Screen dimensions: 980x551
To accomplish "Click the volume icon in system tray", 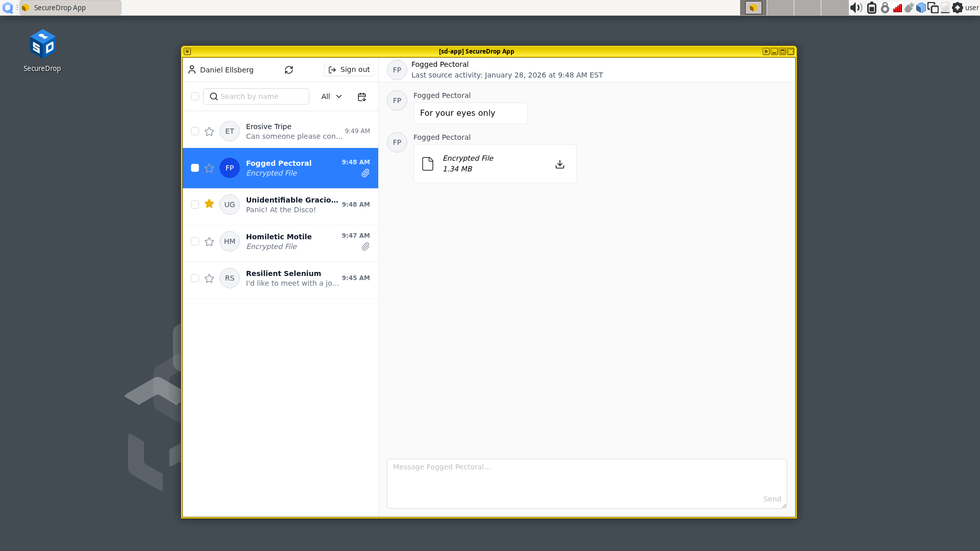I will [856, 8].
